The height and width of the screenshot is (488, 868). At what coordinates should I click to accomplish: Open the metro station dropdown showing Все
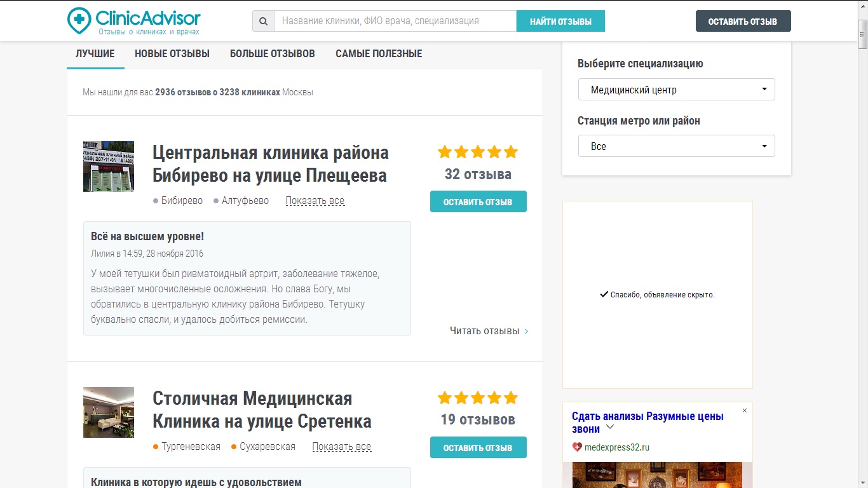[676, 146]
